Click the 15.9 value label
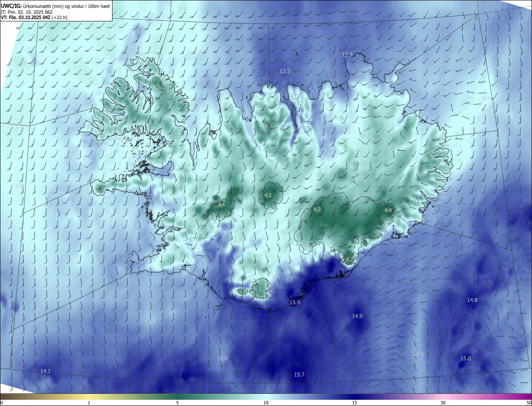The height and width of the screenshot is (406, 532). pyautogui.click(x=294, y=303)
